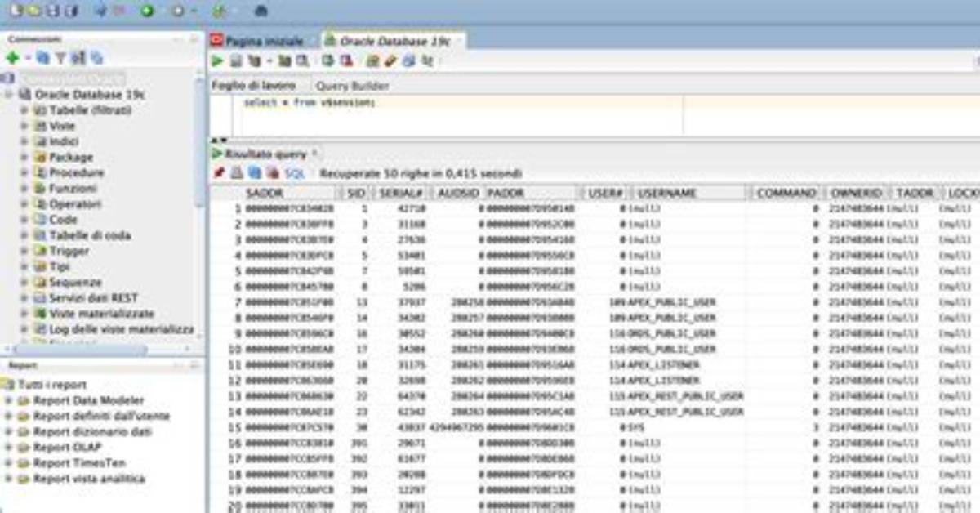Select the Oracle Database 19c worksheet tab
Viewport: 980px width, 513px height.
[392, 40]
